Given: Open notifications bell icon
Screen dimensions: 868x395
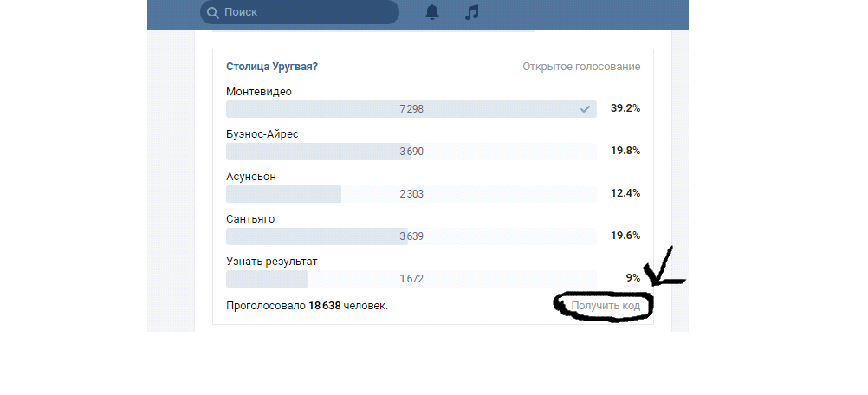Looking at the screenshot, I should [431, 12].
